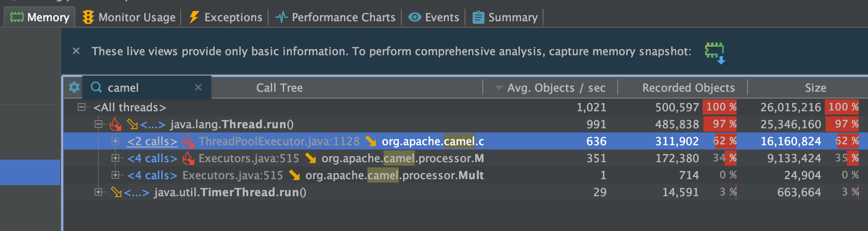The image size is (868, 231).
Task: Open the Summary tab
Action: [x=505, y=17]
